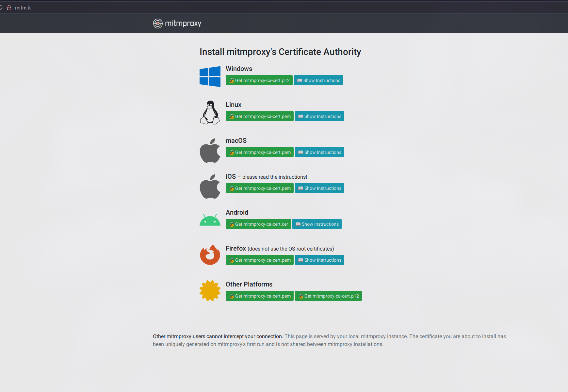Click the Linux penguin icon
568x392 pixels.
[210, 112]
